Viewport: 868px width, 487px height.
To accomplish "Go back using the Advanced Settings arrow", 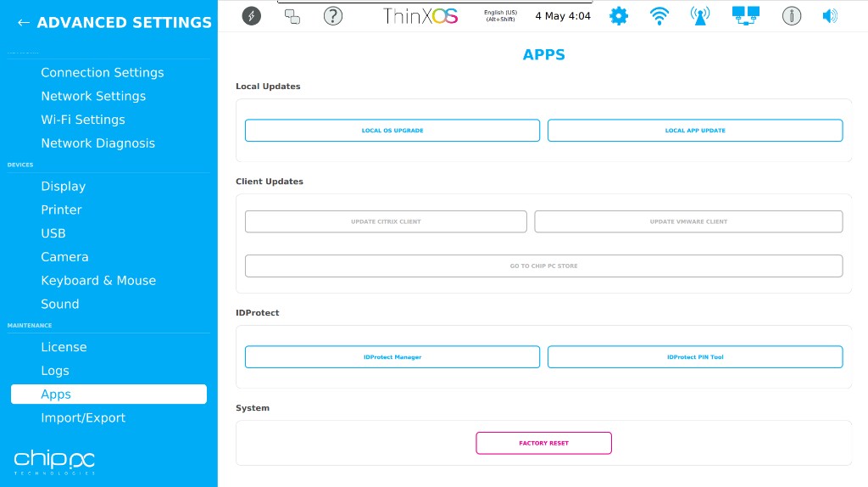I will tap(23, 23).
